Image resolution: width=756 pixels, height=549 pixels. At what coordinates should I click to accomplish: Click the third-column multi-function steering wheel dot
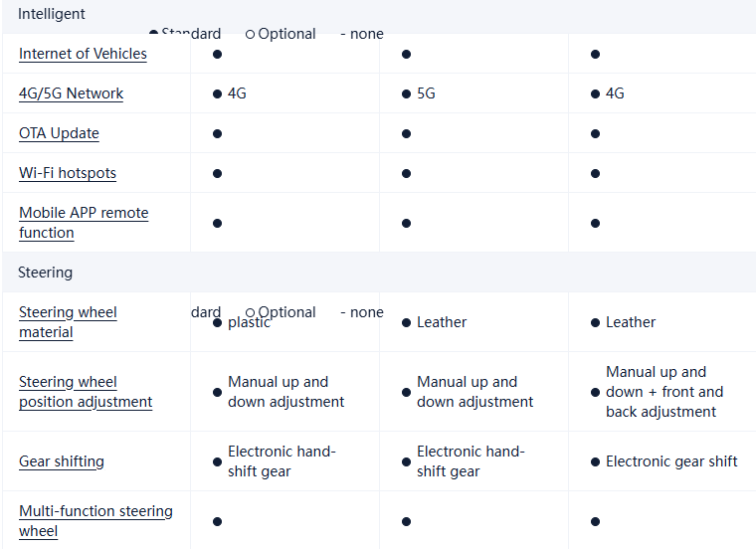coord(595,521)
